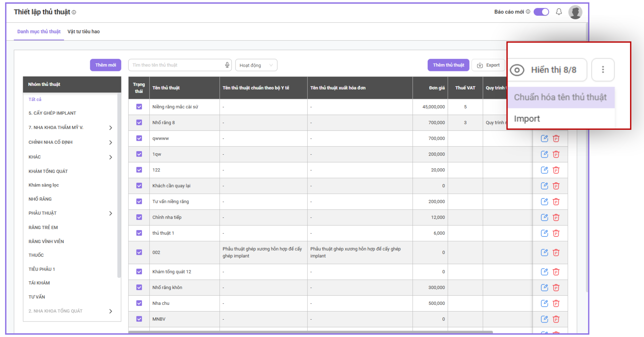Open the notification bell
Image resolution: width=644 pixels, height=337 pixels.
(x=559, y=12)
